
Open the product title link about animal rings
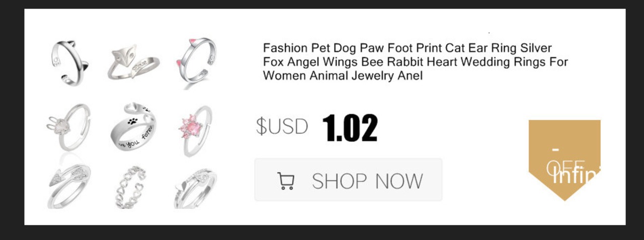click(x=416, y=62)
